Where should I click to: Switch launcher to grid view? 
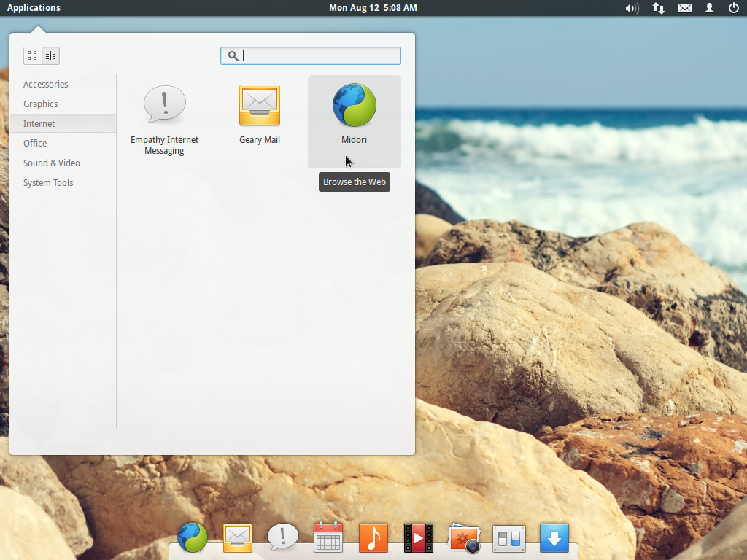click(32, 55)
